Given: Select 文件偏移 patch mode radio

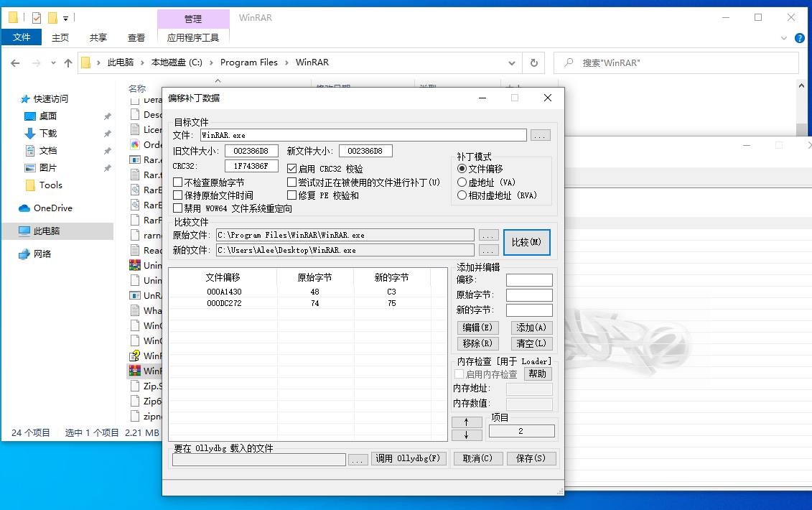Looking at the screenshot, I should [x=462, y=169].
